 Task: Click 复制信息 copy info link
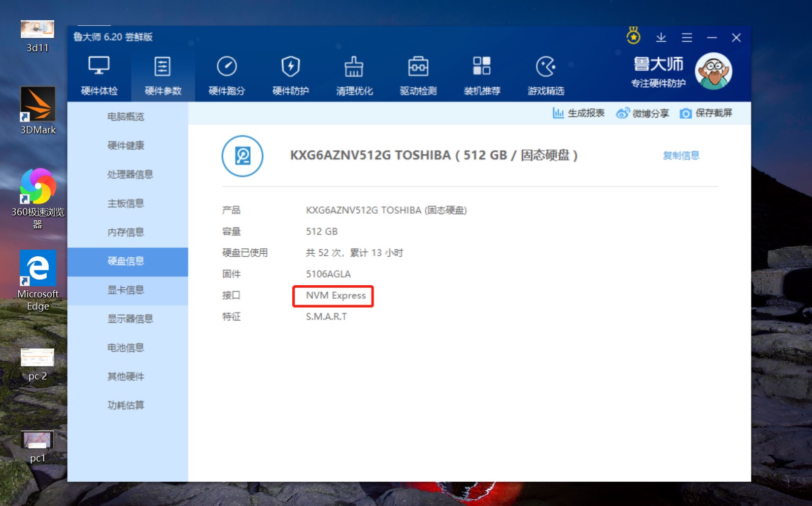681,155
